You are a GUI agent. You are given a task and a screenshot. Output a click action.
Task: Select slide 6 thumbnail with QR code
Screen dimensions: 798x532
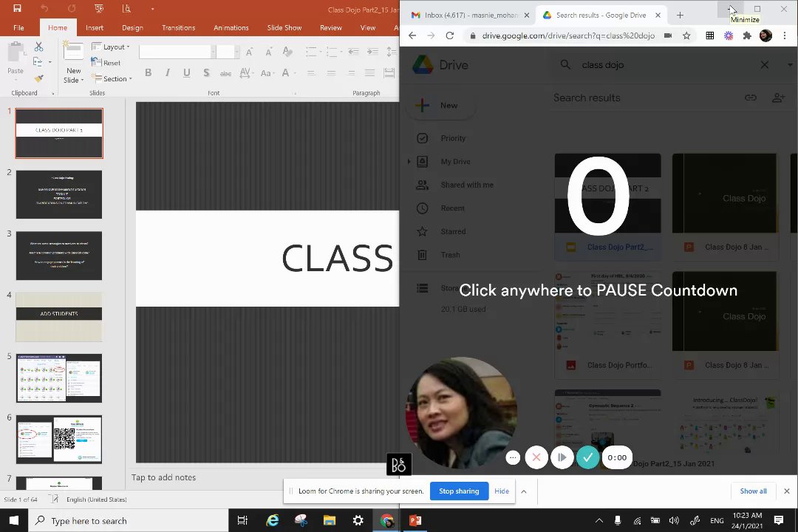coord(59,440)
